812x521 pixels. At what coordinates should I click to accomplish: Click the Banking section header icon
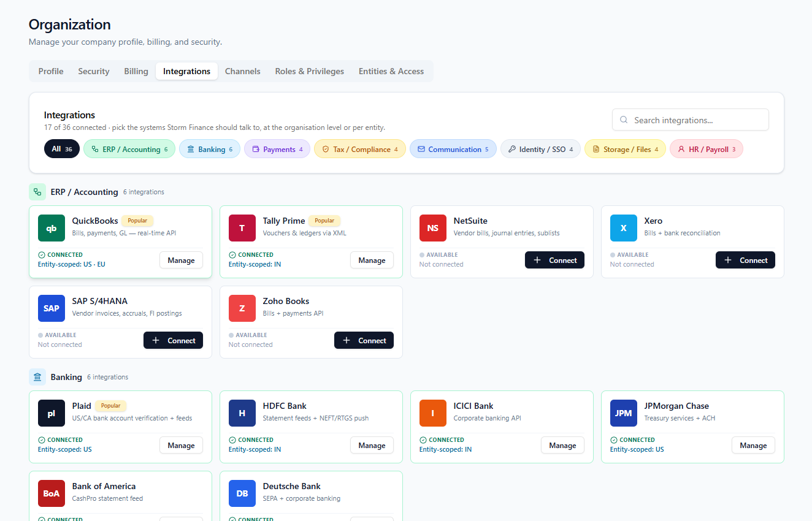click(x=37, y=377)
